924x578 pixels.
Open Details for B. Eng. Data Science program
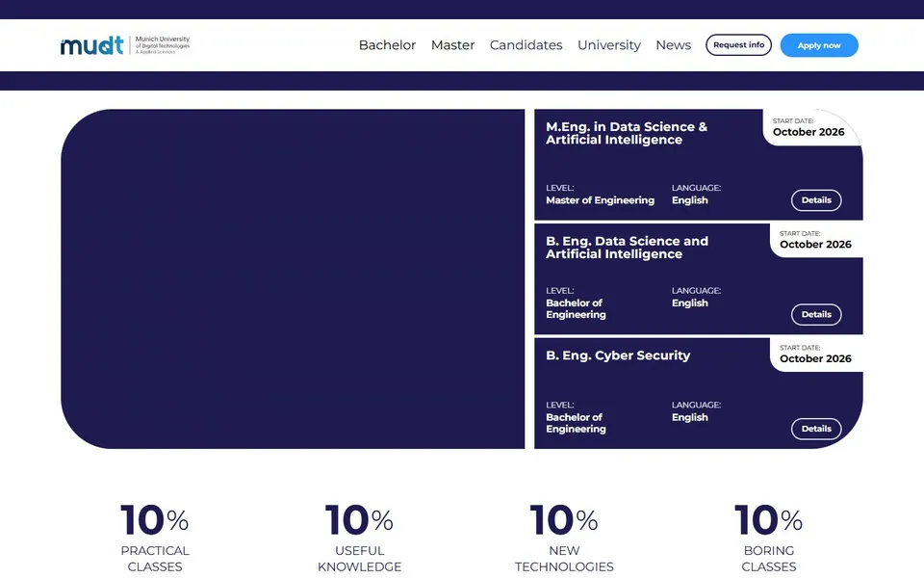(816, 314)
